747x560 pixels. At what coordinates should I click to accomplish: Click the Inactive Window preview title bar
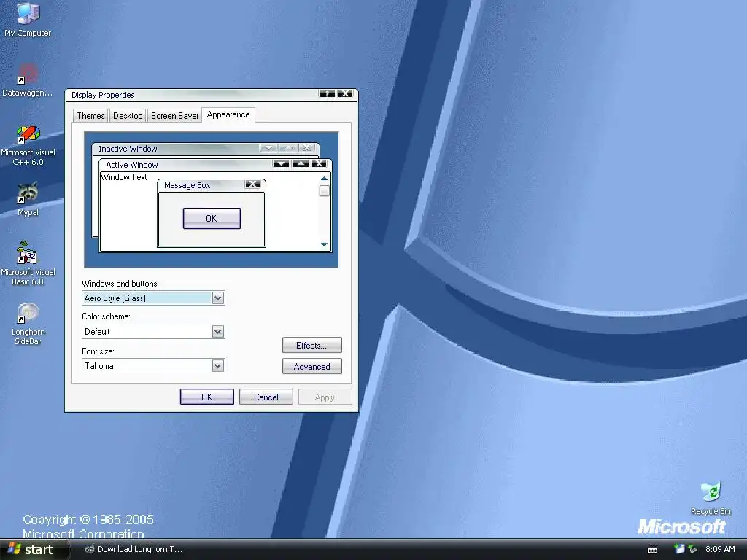click(x=206, y=149)
